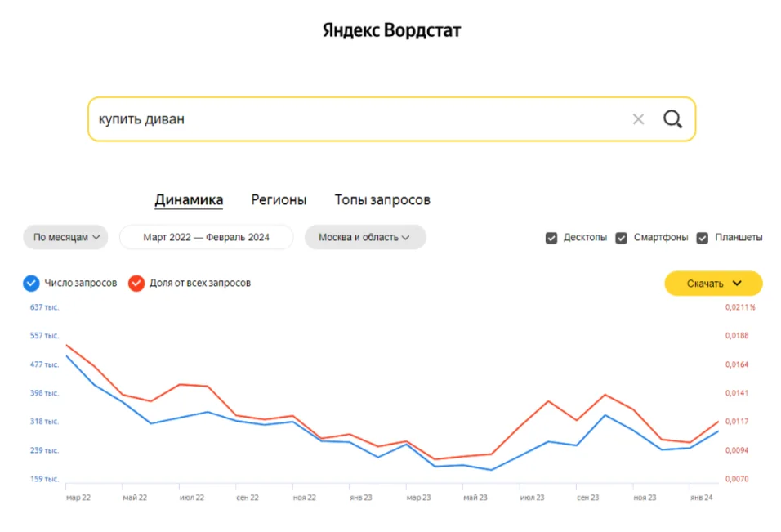781x532 pixels.
Task: Uncheck the Планшеты checkbox
Action: click(x=703, y=238)
